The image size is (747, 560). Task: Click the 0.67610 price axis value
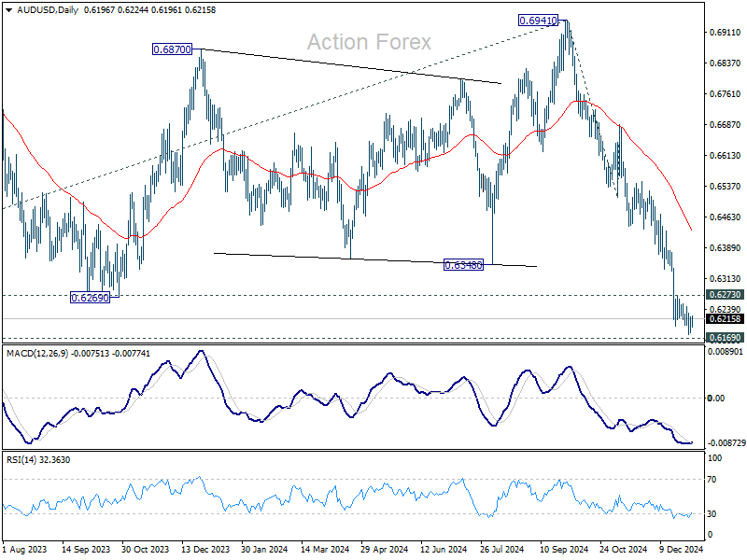[x=726, y=94]
